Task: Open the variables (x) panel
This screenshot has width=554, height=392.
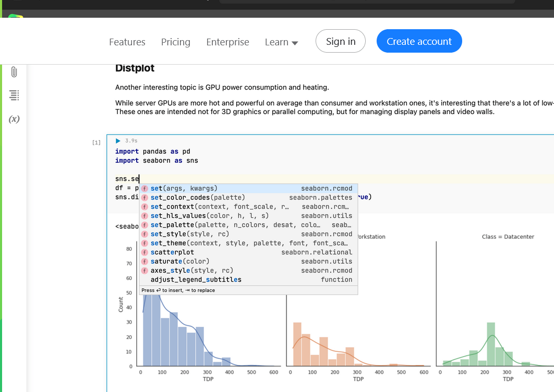Action: [14, 119]
